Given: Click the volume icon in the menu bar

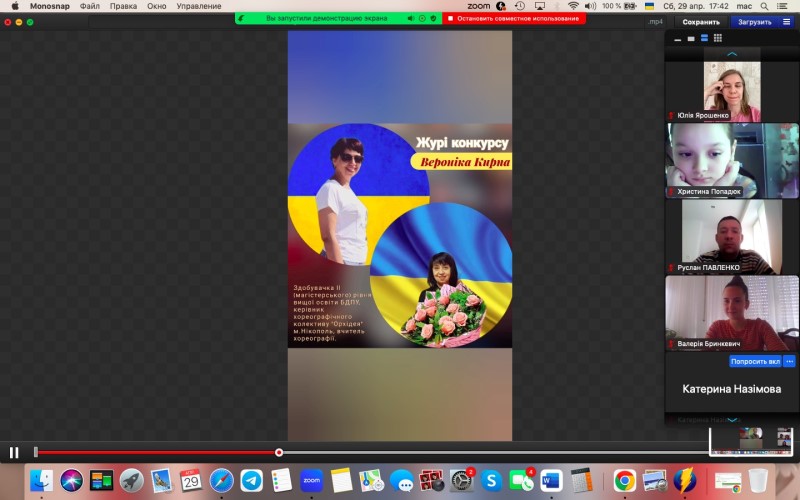Looking at the screenshot, I should tap(590, 6).
